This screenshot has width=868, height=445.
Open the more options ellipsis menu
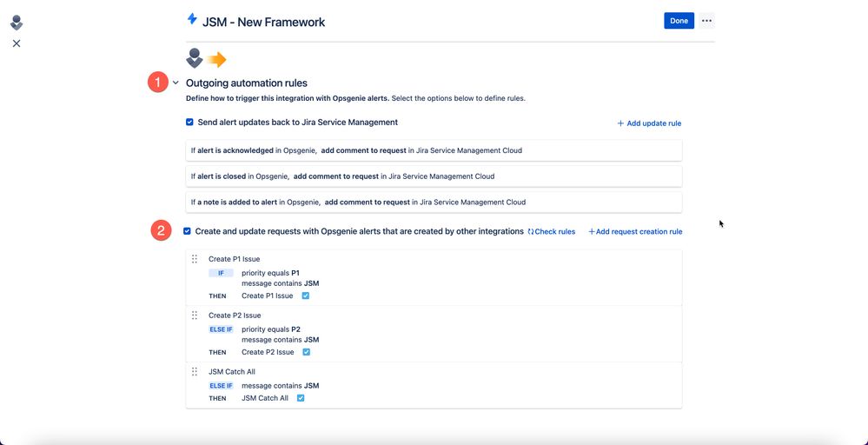pyautogui.click(x=706, y=21)
